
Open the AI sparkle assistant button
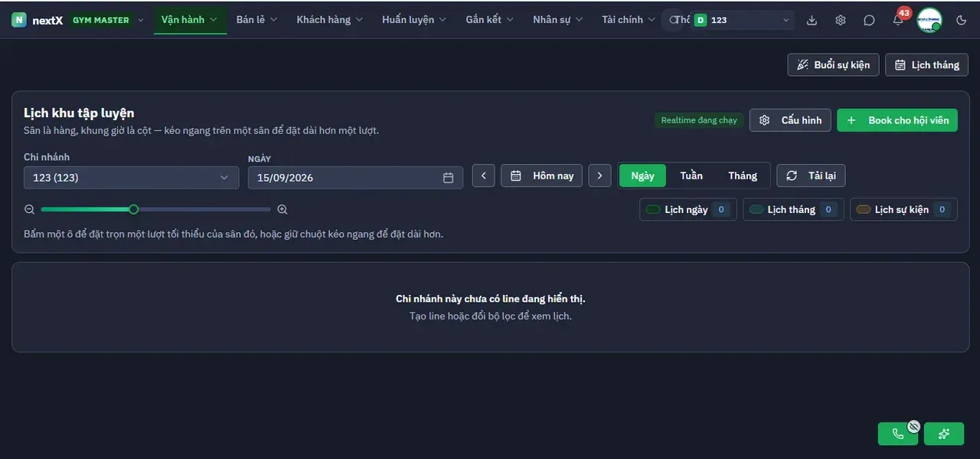tap(944, 434)
